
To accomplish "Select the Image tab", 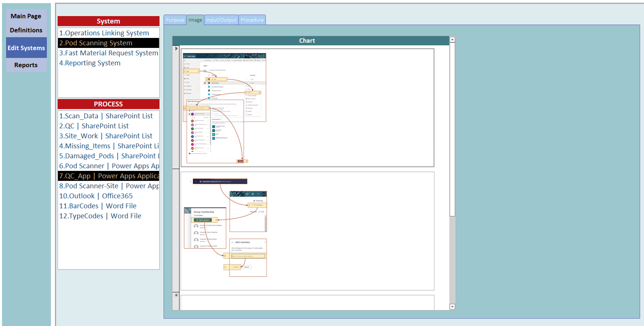I will tap(195, 20).
